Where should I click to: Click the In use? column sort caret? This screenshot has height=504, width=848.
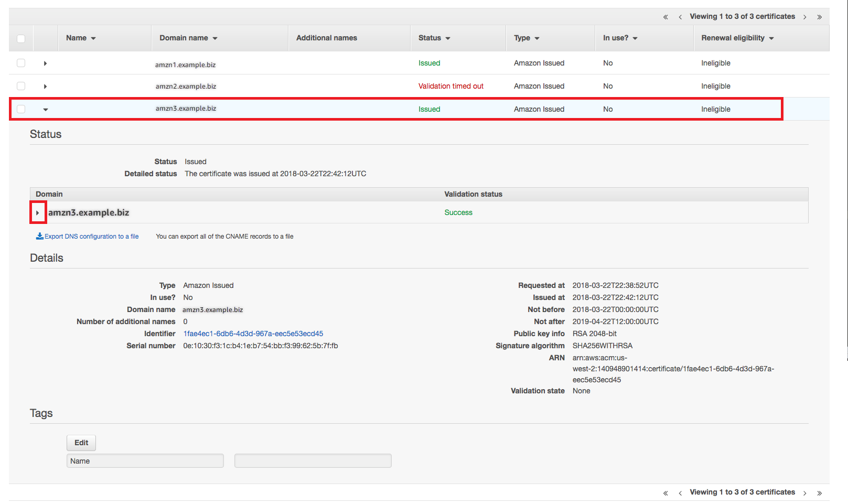pos(635,38)
